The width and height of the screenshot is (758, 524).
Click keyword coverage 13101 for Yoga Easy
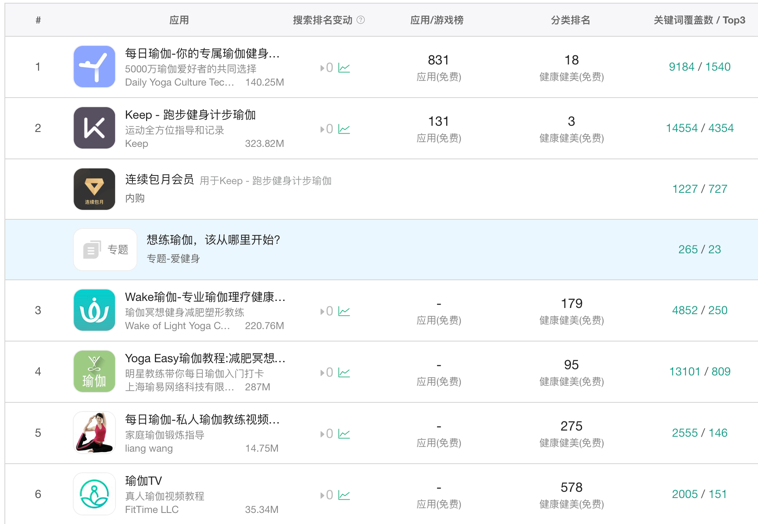pyautogui.click(x=685, y=371)
